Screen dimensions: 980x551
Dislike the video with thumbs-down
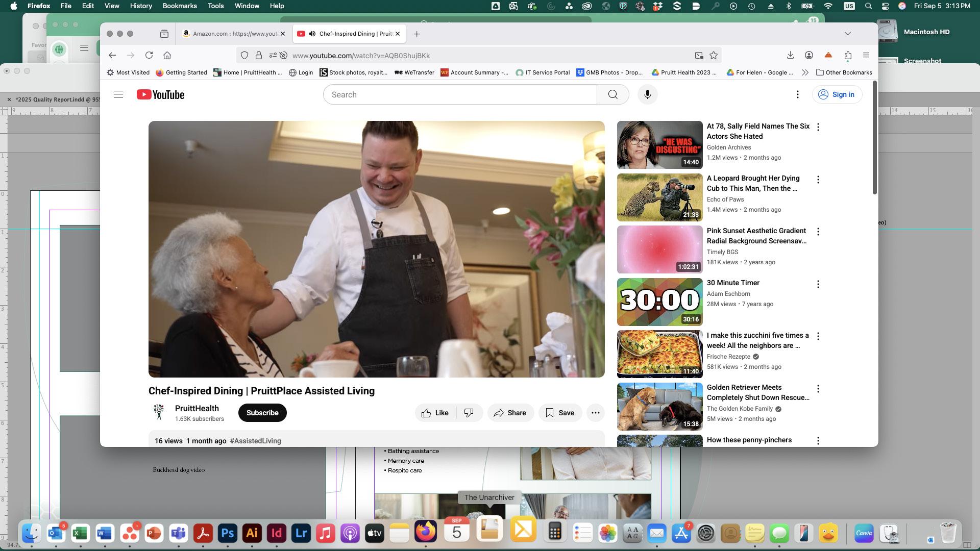[469, 413]
